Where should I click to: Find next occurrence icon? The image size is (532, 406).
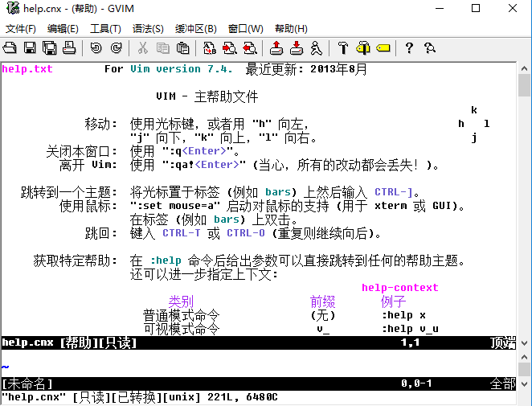click(230, 48)
